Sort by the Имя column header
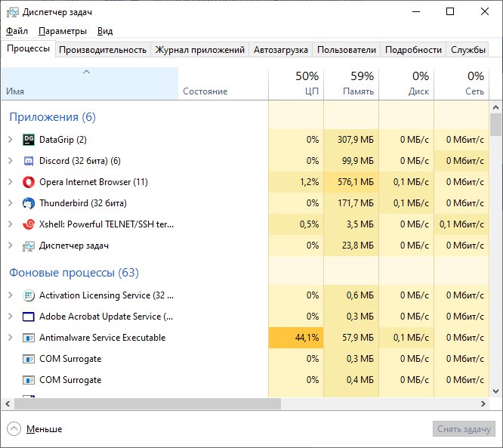Image resolution: width=503 pixels, height=448 pixels. tap(90, 83)
